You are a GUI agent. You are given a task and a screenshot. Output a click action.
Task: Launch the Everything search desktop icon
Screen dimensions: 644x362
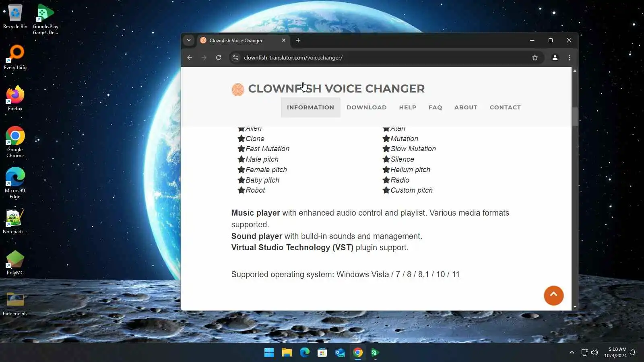15,58
